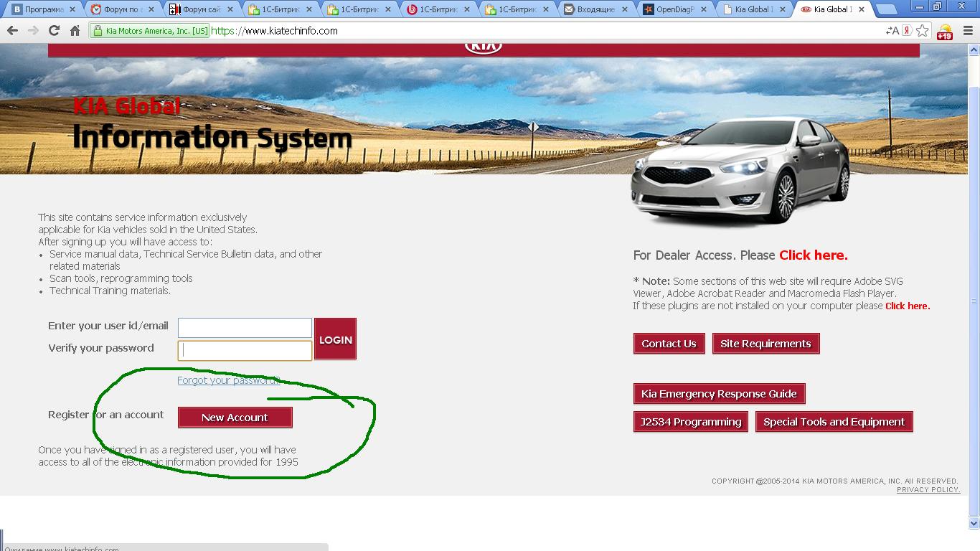980x551 pixels.
Task: Switch to the Форум по tab
Action: (122, 10)
